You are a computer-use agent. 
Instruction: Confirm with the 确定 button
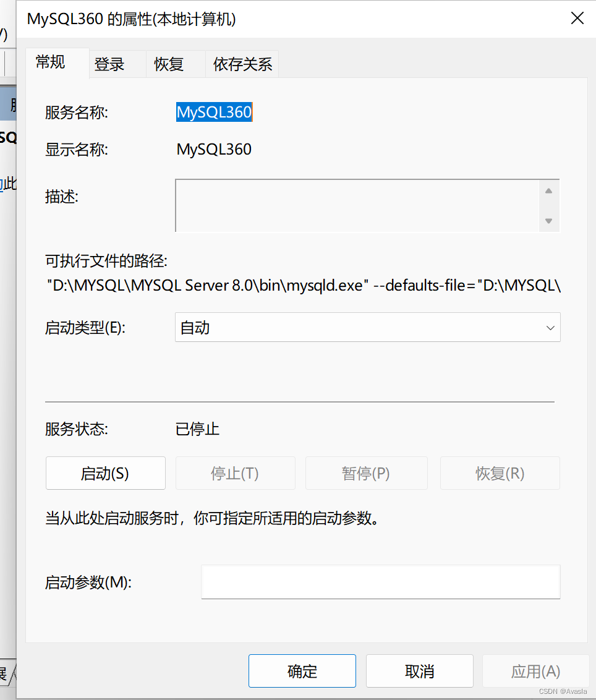pos(302,671)
